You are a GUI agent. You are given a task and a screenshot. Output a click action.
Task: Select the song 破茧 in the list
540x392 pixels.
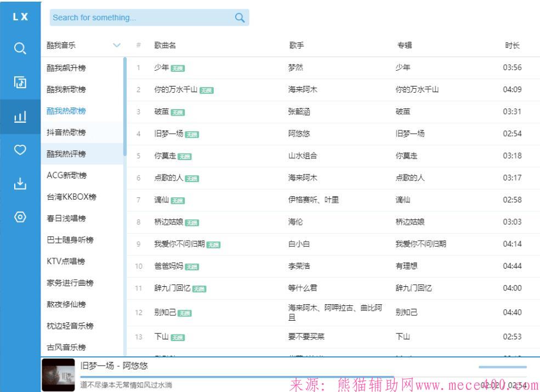tap(161, 112)
